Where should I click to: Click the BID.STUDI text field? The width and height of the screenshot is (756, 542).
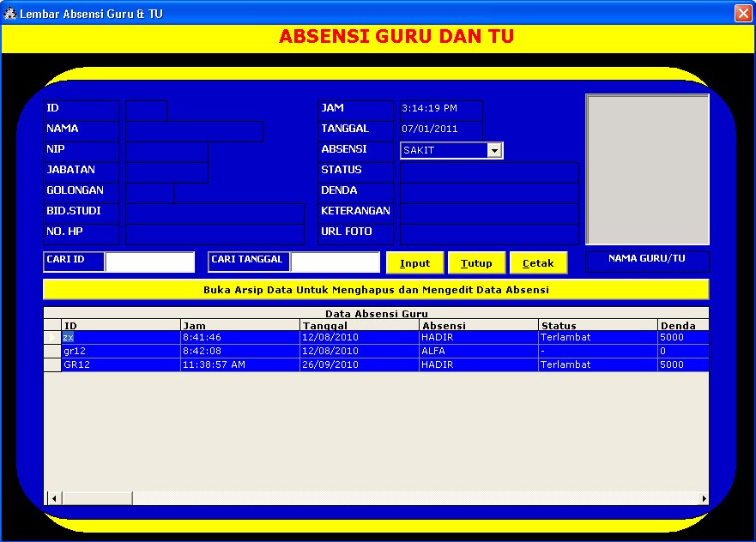215,214
